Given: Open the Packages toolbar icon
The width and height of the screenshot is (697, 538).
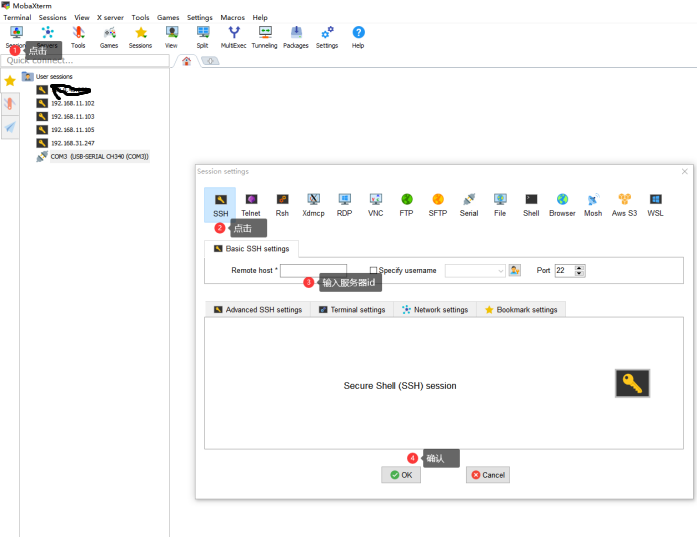Looking at the screenshot, I should pos(296,37).
